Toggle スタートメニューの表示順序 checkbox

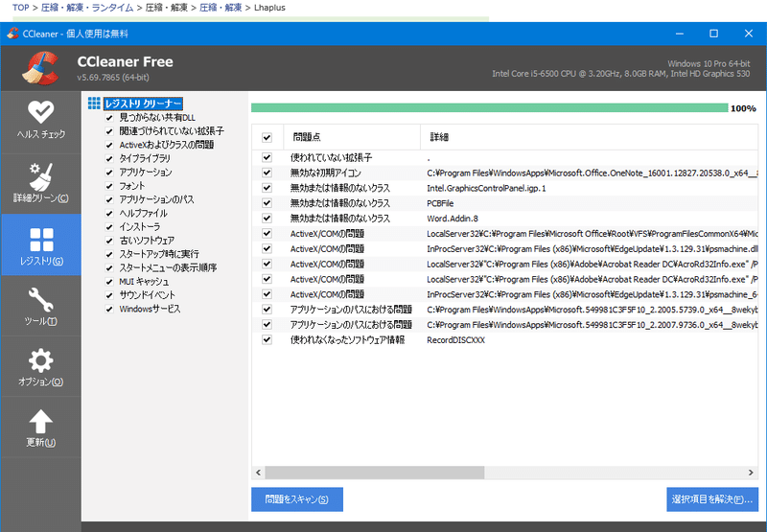(x=109, y=268)
